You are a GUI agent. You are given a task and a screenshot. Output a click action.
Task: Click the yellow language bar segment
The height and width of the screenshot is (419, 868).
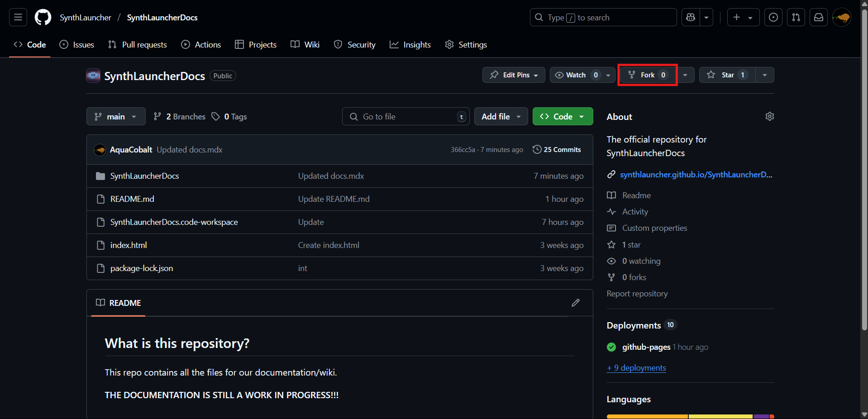(721, 416)
